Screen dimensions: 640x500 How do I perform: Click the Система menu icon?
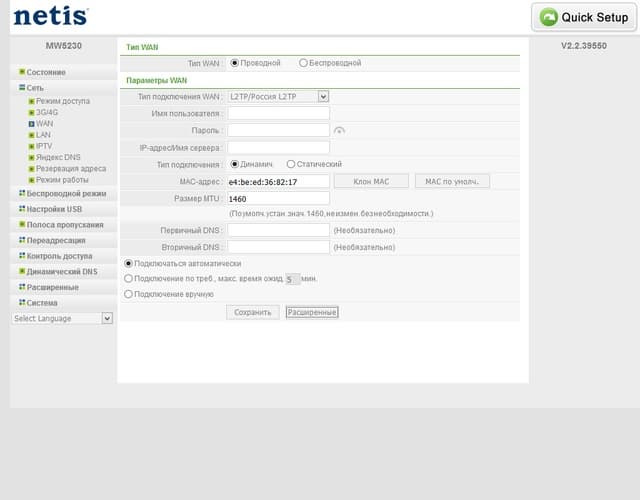(22, 302)
